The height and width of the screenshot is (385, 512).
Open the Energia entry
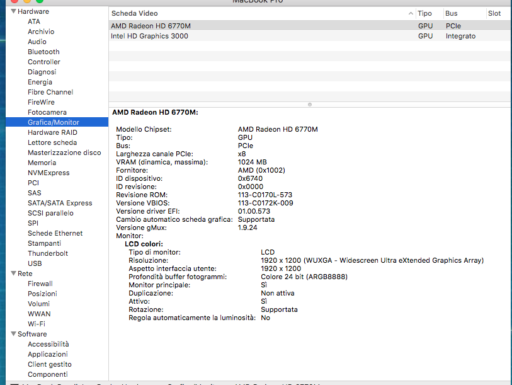pos(40,82)
